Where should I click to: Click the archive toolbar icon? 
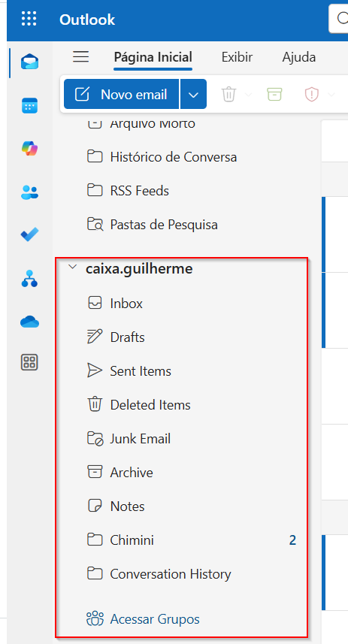pos(274,95)
